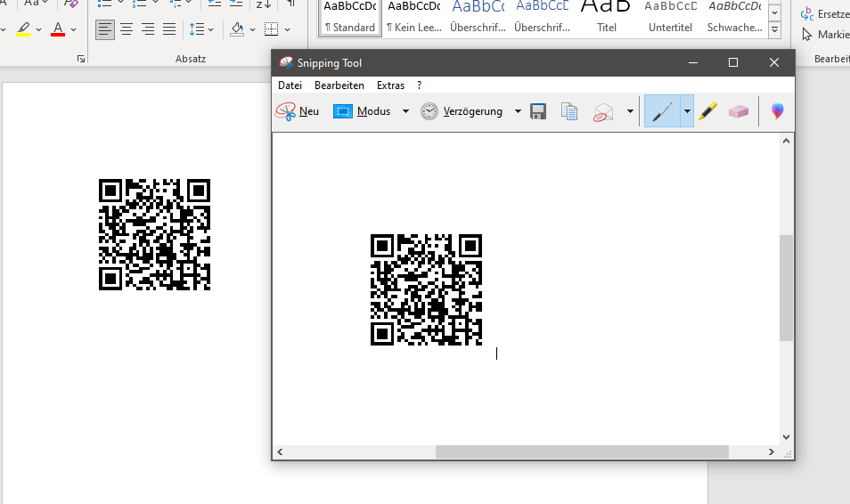This screenshot has width=850, height=504.
Task: Click the clear formatting eraser icon
Action: (x=71, y=4)
